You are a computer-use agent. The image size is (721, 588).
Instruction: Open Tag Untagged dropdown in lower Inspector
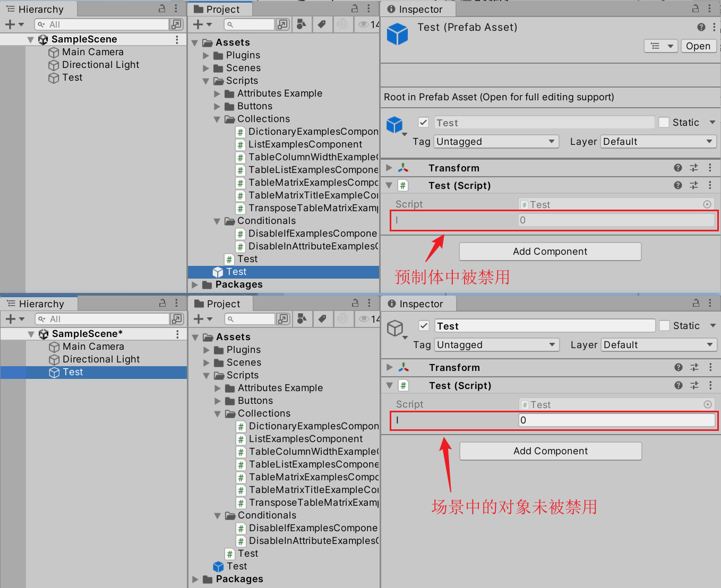(497, 345)
